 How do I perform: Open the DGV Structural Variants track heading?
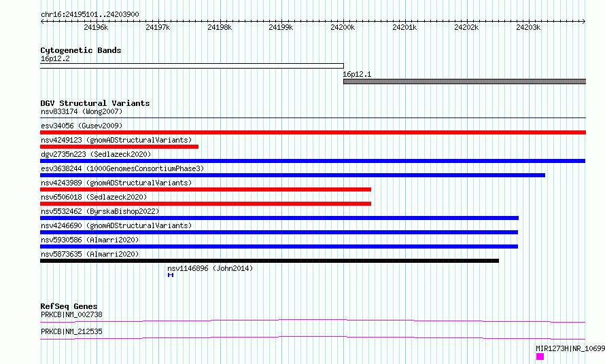(95, 103)
